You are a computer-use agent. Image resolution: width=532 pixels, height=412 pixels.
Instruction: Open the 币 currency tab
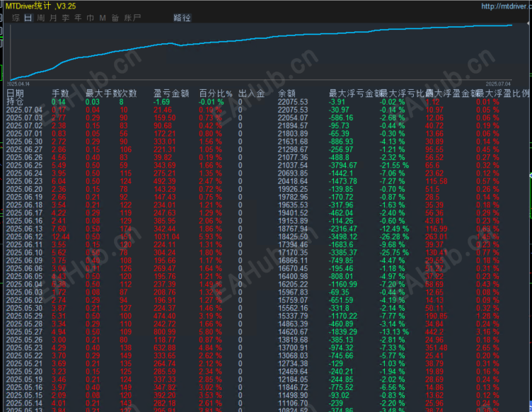coord(91,18)
